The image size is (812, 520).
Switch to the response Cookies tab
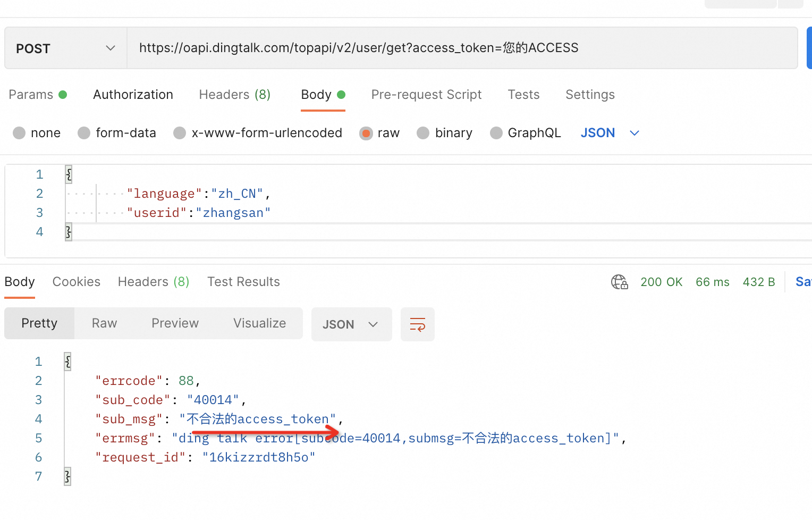(x=76, y=282)
